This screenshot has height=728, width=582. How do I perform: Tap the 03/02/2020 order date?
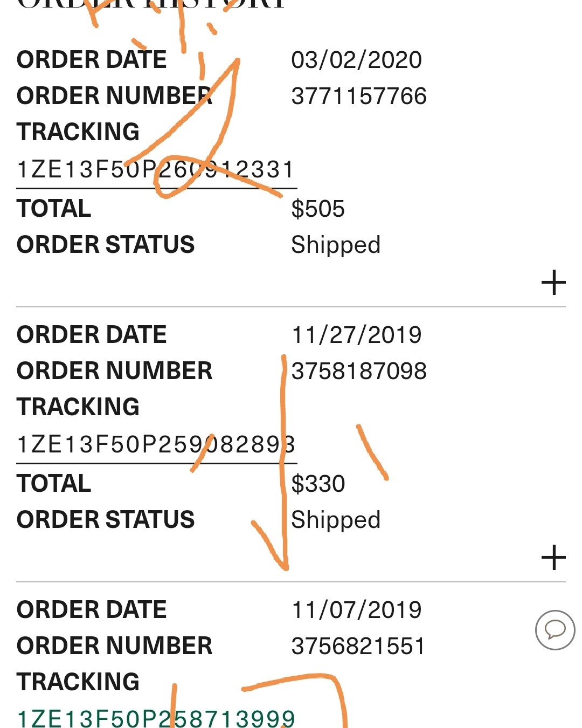coord(356,60)
